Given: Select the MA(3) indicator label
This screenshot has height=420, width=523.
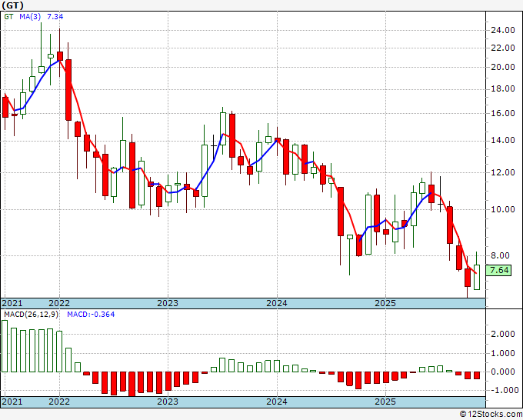Looking at the screenshot, I should (30, 16).
